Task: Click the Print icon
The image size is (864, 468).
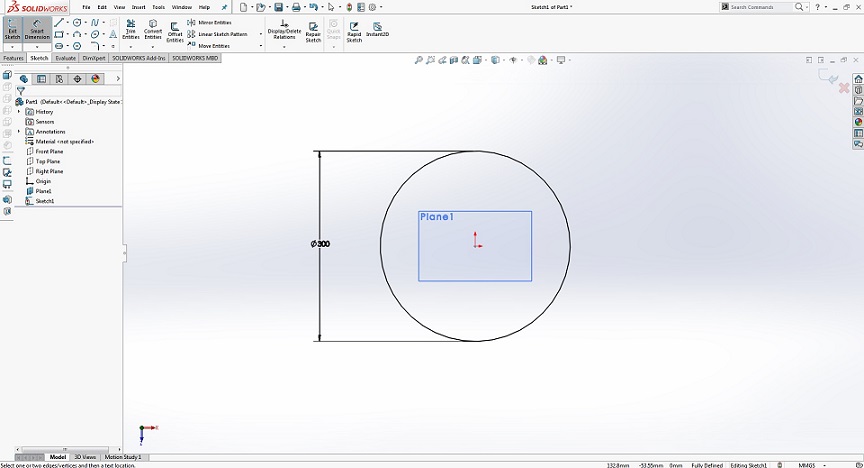Action: (x=296, y=7)
